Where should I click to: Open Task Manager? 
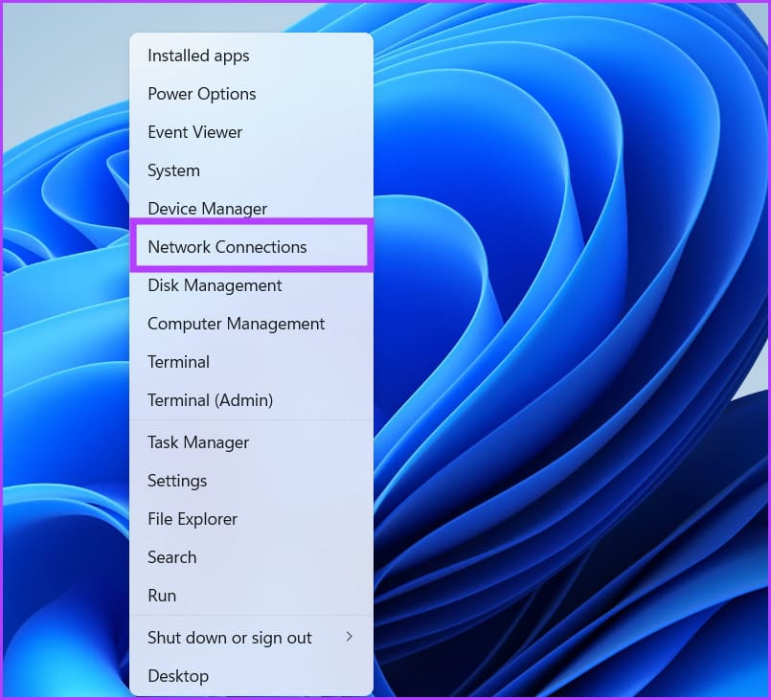tap(251, 442)
